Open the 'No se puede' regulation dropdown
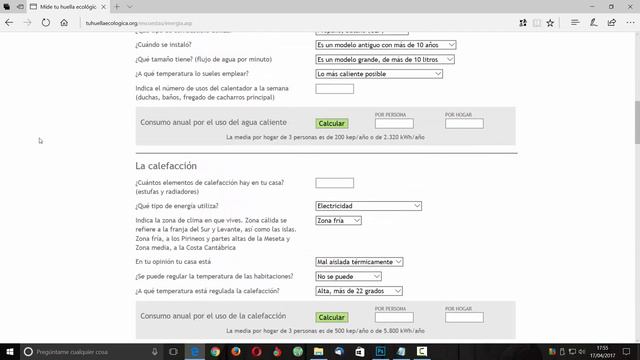 348,277
